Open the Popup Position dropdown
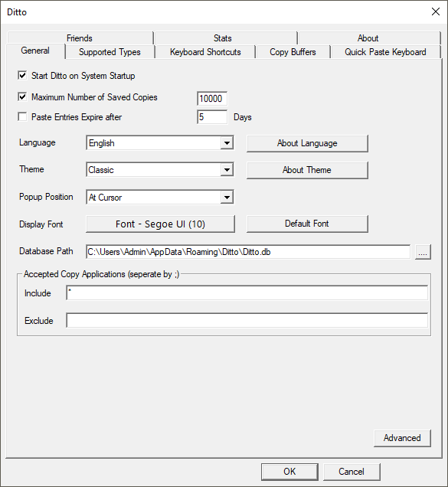The width and height of the screenshot is (448, 487). [227, 198]
